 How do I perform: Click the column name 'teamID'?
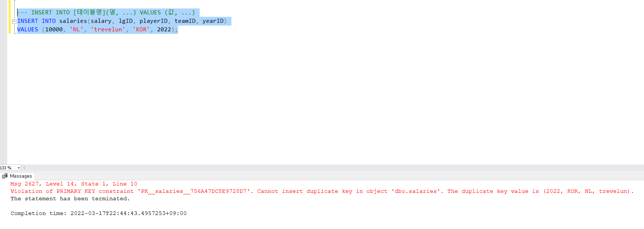pyautogui.click(x=185, y=21)
